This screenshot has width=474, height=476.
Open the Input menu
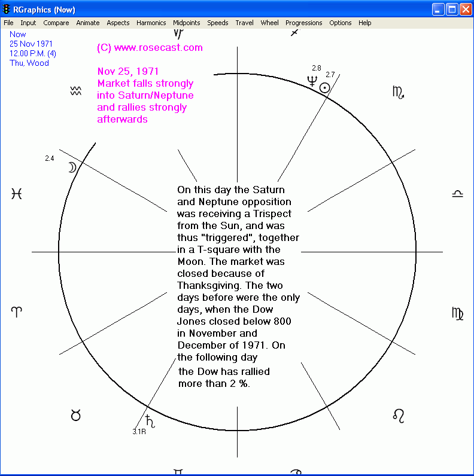click(28, 23)
